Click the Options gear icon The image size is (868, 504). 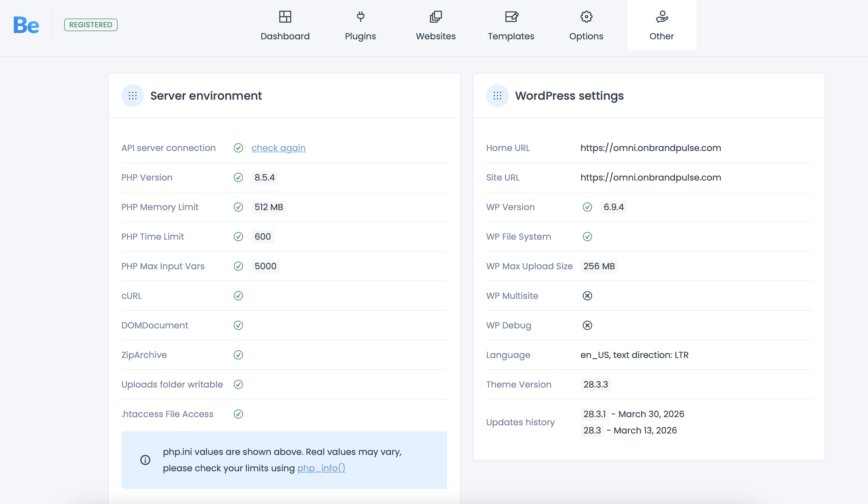tap(586, 17)
